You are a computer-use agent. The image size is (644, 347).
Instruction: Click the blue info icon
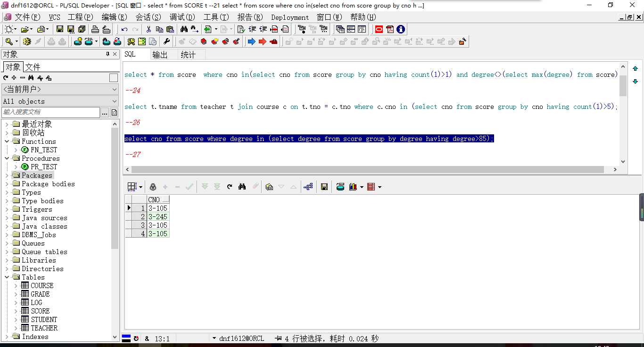point(401,29)
